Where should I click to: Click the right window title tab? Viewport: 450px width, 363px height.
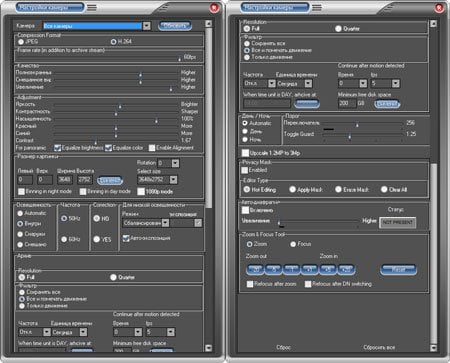pos(275,7)
